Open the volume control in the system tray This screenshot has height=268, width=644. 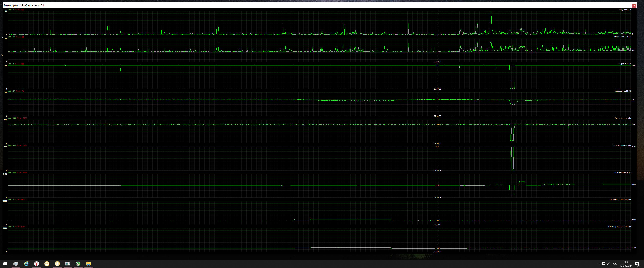click(x=608, y=264)
